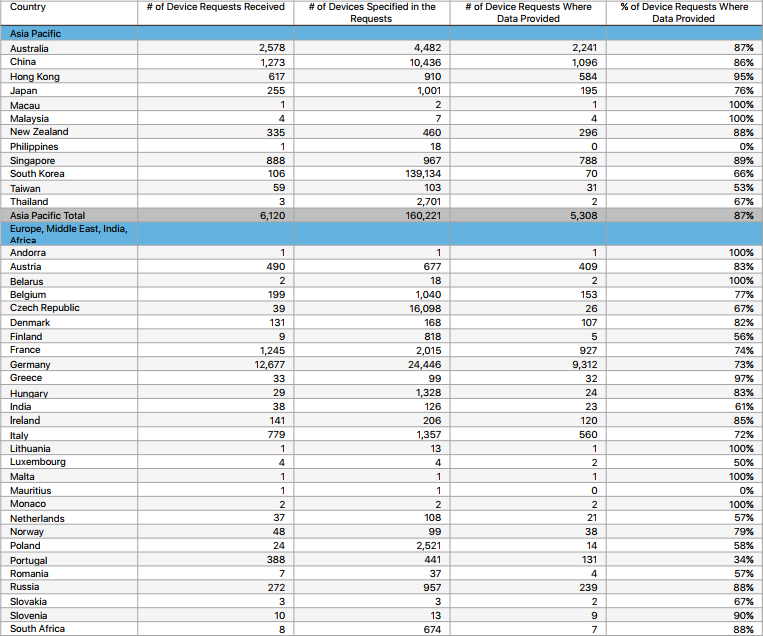This screenshot has height=636, width=763.
Task: Select France's 1,245 requests value
Action: pos(272,350)
